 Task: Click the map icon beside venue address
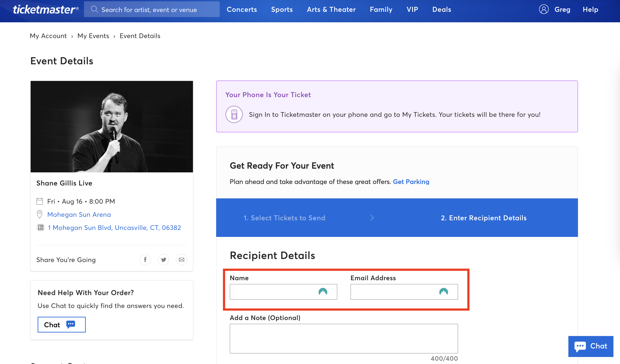click(41, 227)
